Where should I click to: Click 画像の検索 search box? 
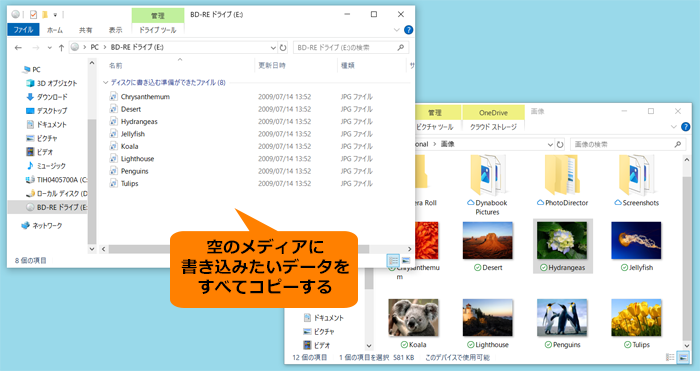[628, 144]
